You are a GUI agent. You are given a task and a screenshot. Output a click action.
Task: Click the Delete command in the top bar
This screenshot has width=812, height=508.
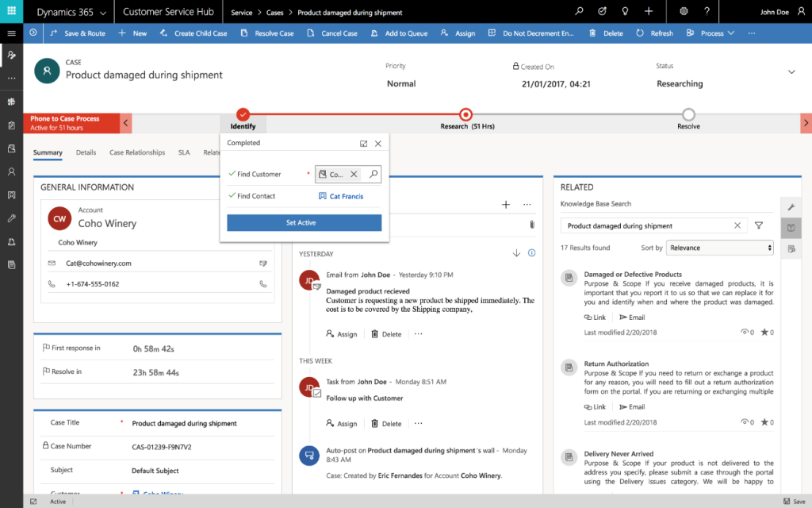[x=606, y=33]
